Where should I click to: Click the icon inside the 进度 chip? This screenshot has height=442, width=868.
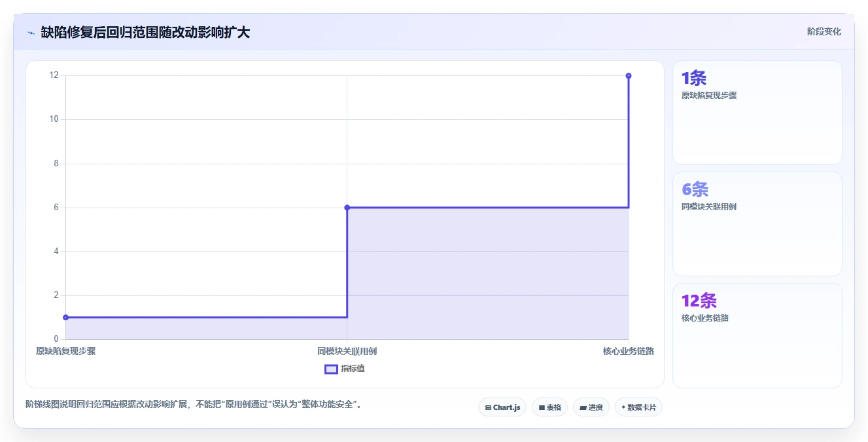pyautogui.click(x=583, y=407)
